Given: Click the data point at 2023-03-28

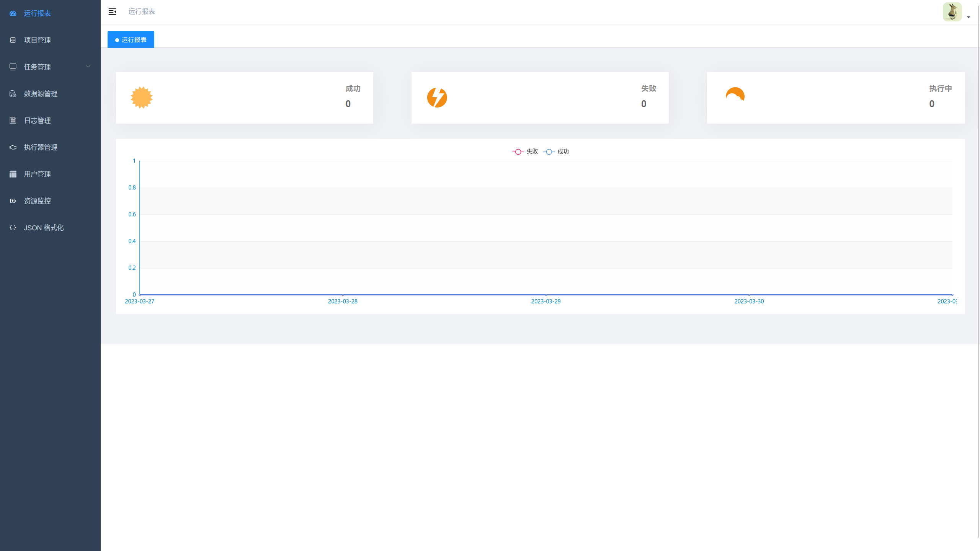Looking at the screenshot, I should point(343,295).
